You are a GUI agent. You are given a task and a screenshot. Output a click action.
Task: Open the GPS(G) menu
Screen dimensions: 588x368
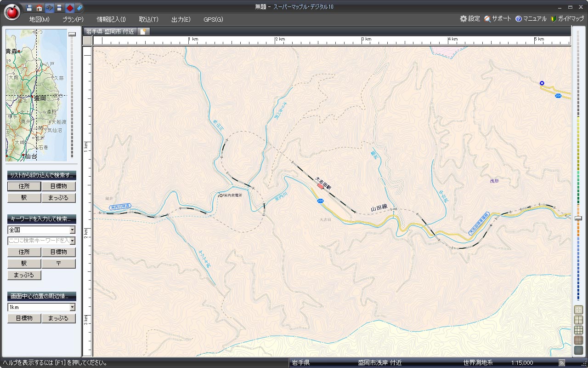pyautogui.click(x=213, y=19)
